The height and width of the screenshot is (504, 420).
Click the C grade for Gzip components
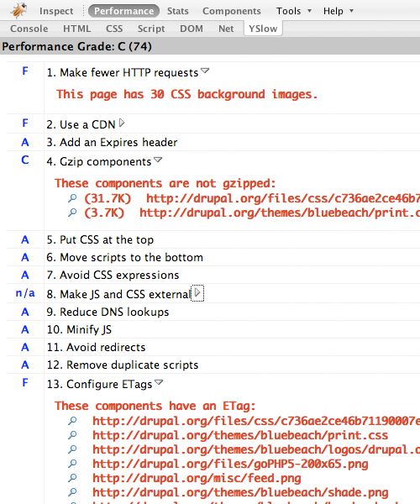pyautogui.click(x=25, y=160)
